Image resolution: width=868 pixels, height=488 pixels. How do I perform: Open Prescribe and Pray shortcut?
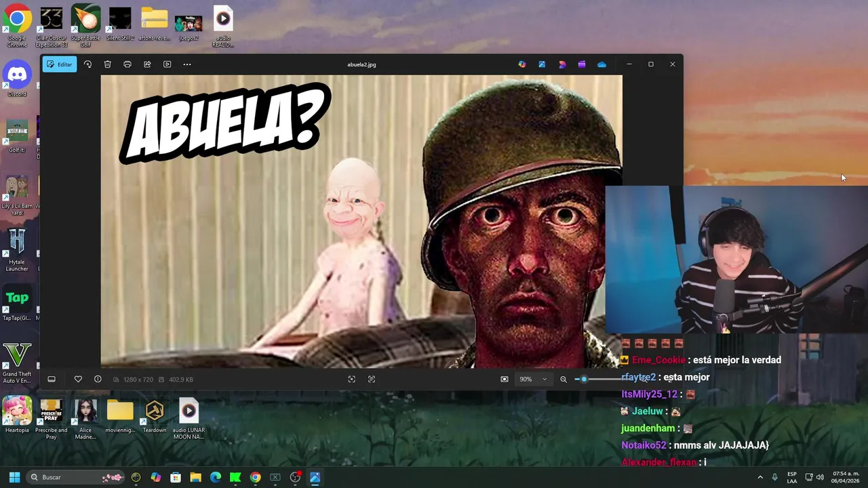(x=52, y=419)
